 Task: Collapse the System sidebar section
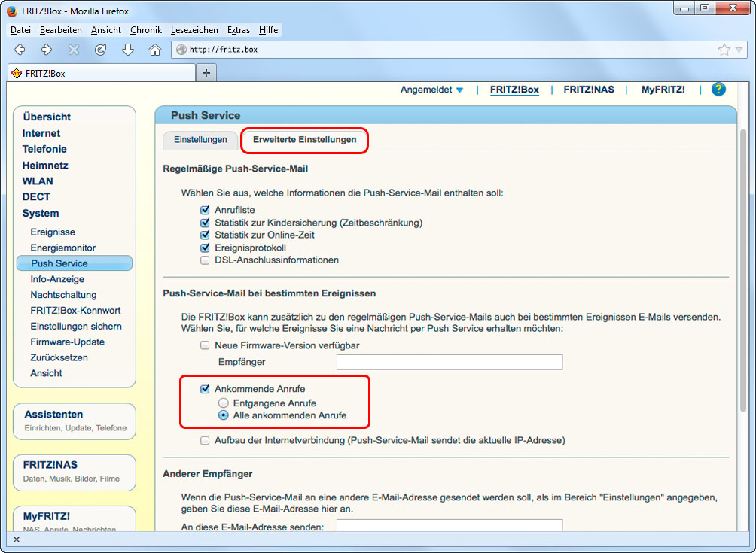point(41,214)
